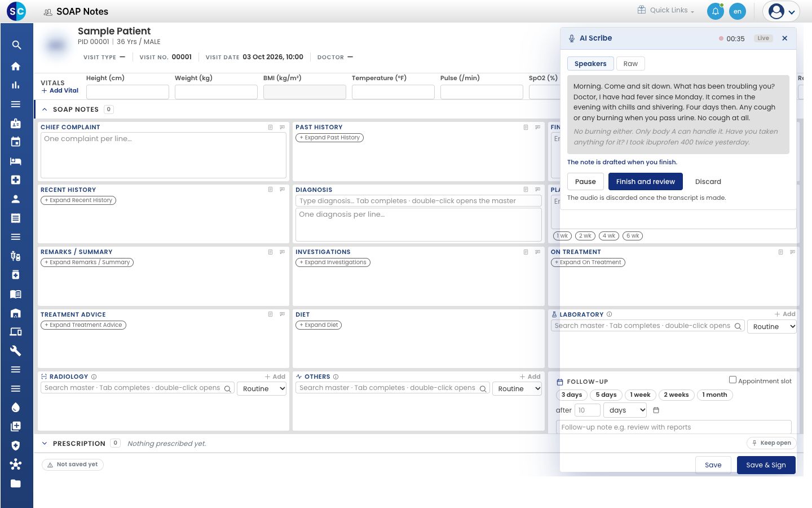Select the 1 week follow-up chip
The height and width of the screenshot is (508, 812).
pos(640,395)
